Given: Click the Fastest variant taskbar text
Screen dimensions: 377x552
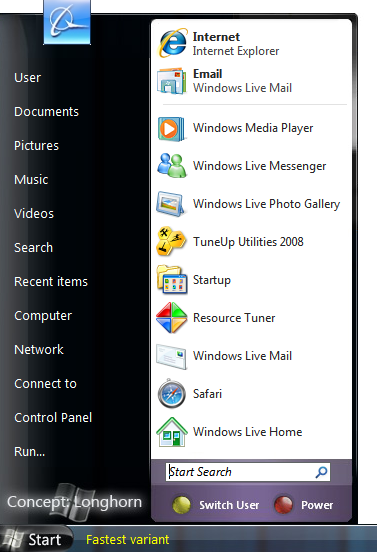Looking at the screenshot, I should (127, 540).
